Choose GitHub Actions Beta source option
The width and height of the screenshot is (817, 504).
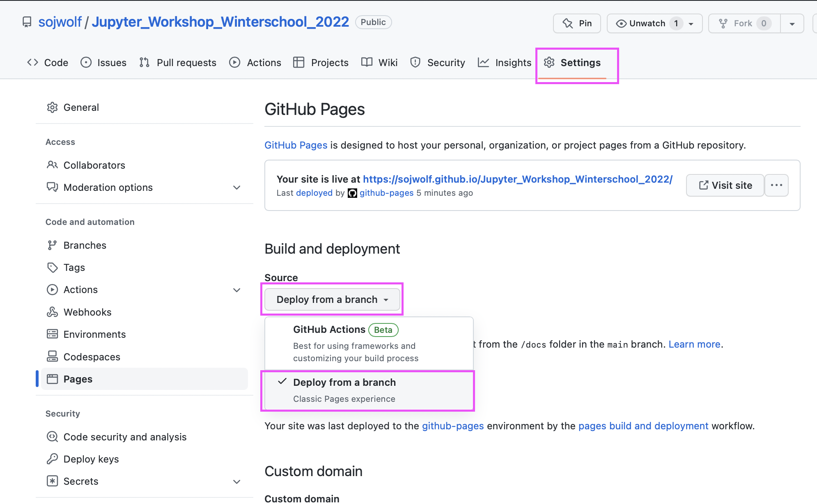coord(369,344)
